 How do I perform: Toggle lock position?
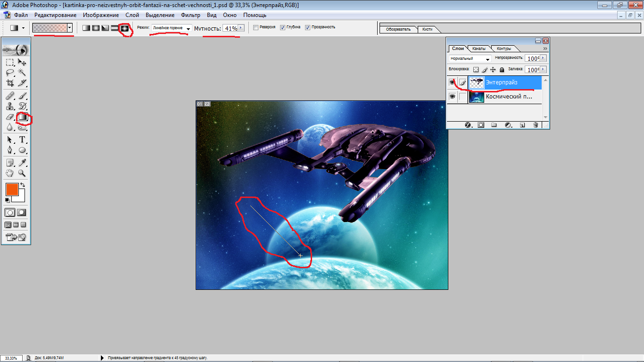(x=493, y=70)
